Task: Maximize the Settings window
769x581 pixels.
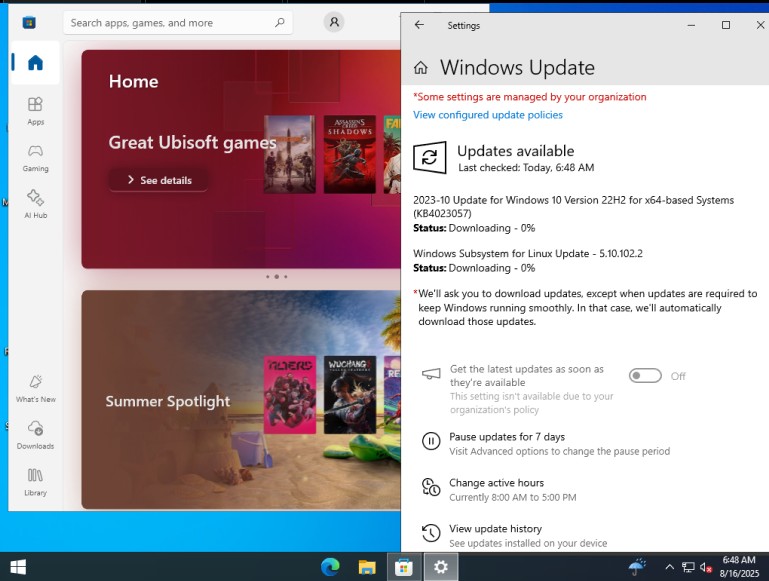Action: click(726, 25)
